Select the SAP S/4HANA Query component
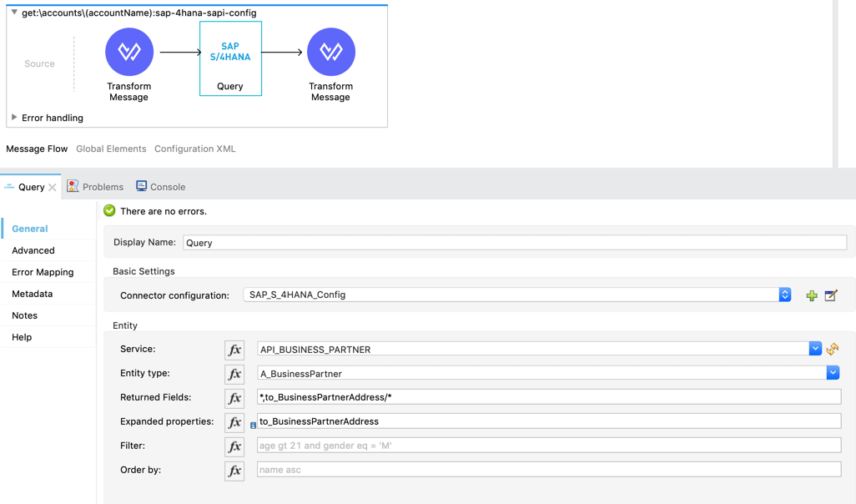The image size is (856, 504). [x=230, y=58]
